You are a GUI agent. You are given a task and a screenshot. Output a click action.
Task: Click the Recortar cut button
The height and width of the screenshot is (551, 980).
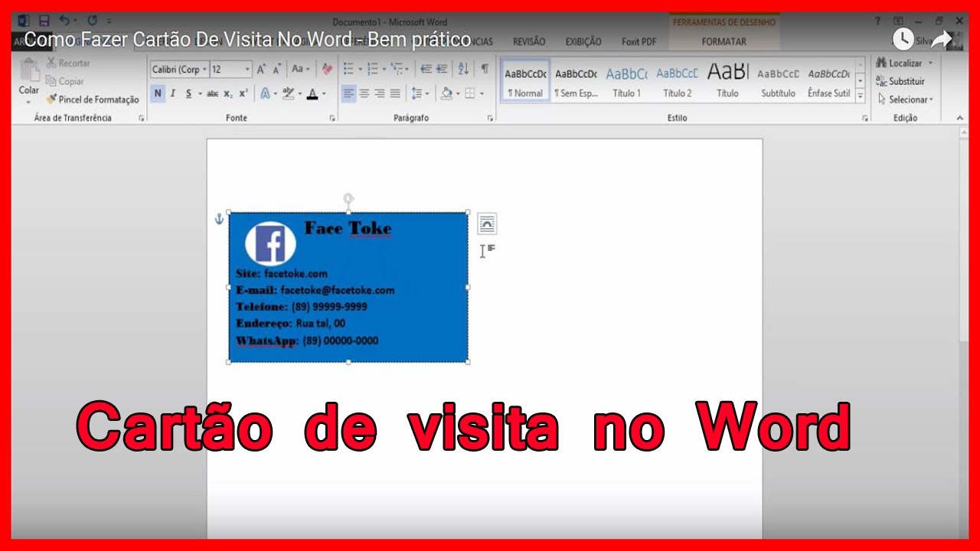67,63
